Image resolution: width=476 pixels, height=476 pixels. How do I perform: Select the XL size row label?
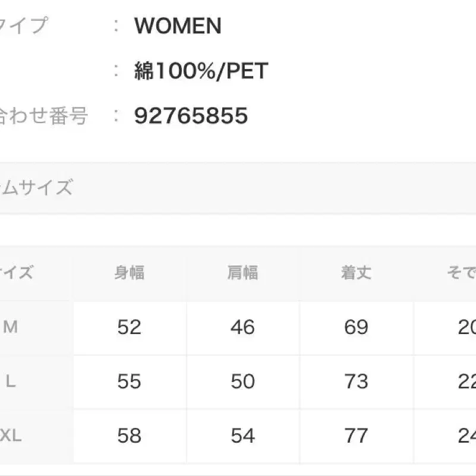click(11, 436)
